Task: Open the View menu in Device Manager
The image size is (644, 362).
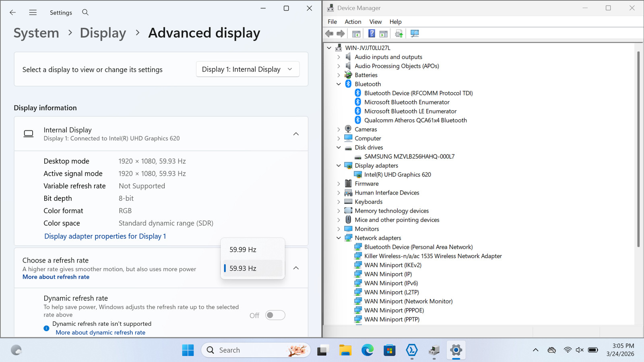Action: coord(376,22)
